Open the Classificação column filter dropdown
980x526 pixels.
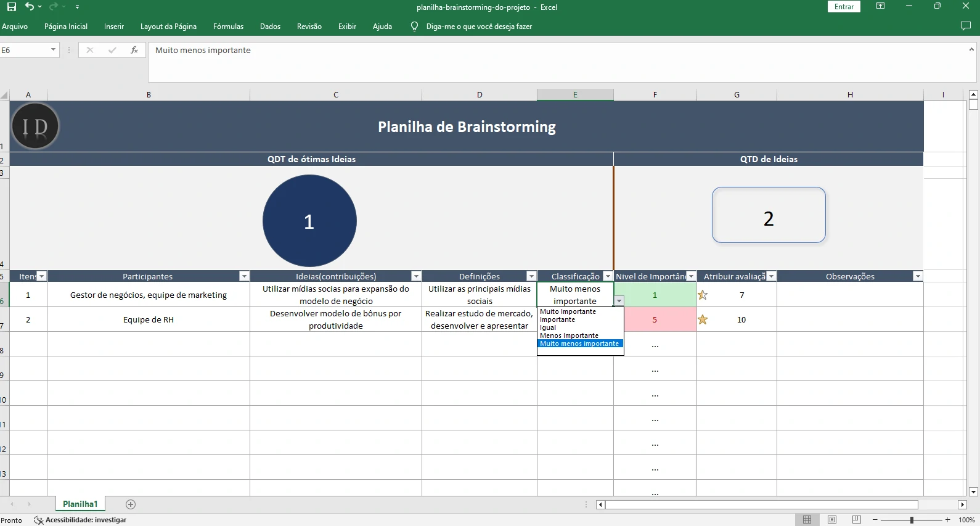tap(608, 276)
